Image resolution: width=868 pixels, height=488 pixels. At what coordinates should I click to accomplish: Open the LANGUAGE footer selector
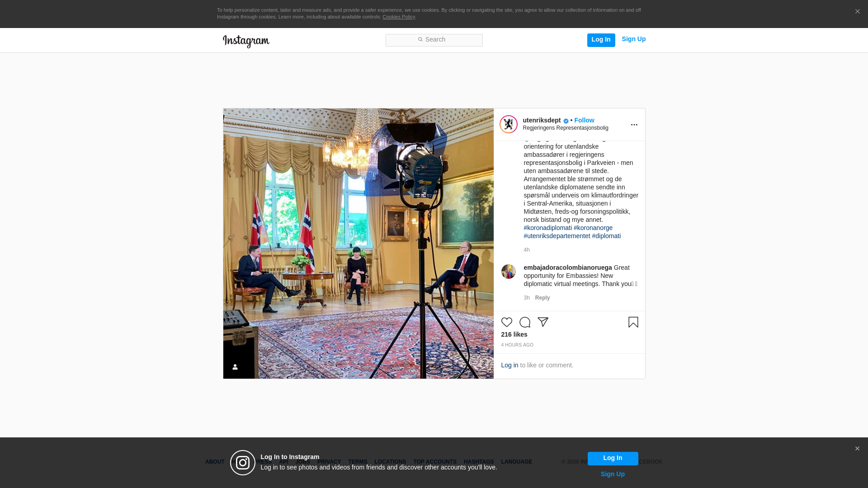pos(516,462)
